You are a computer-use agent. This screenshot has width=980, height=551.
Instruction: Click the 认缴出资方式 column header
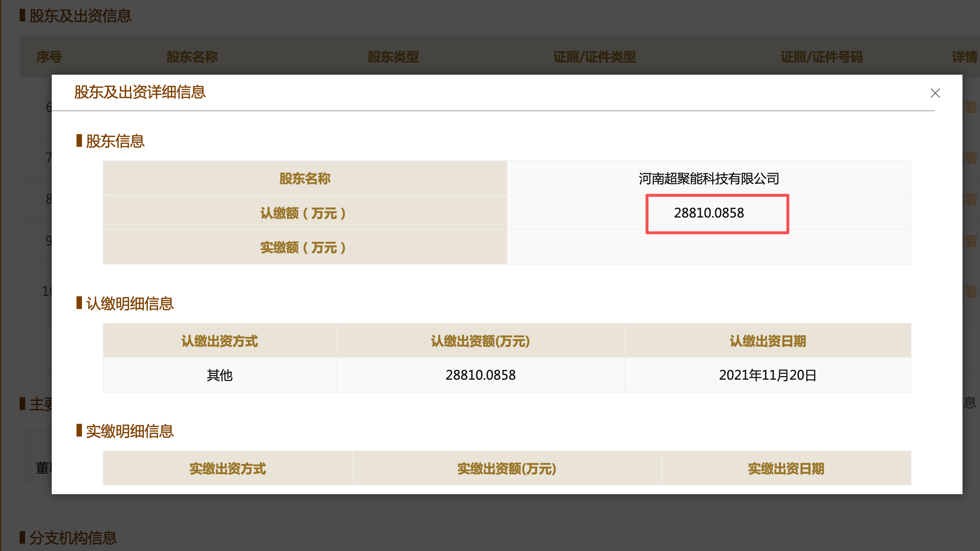tap(220, 341)
